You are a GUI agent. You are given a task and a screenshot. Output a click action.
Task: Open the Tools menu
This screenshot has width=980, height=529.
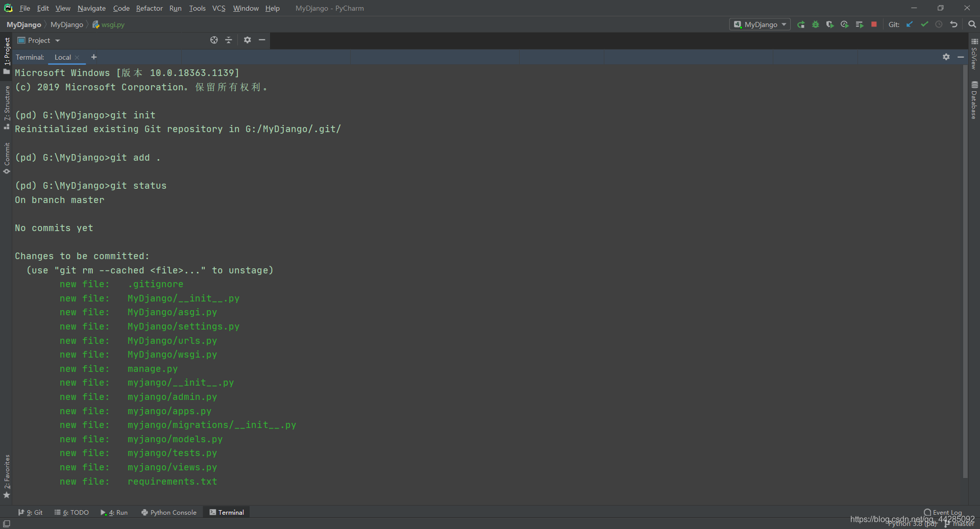pyautogui.click(x=197, y=8)
